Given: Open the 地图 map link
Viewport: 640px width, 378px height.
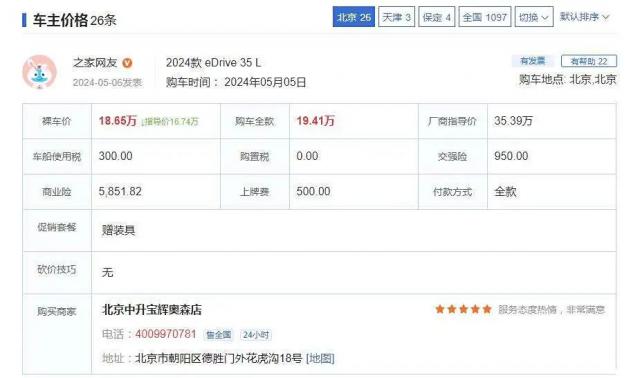Looking at the screenshot, I should (x=320, y=358).
